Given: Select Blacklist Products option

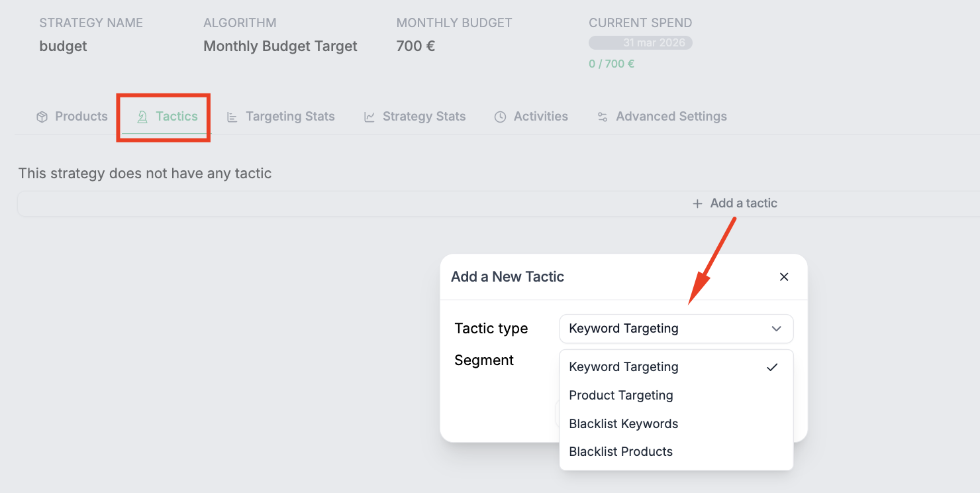Looking at the screenshot, I should point(621,452).
